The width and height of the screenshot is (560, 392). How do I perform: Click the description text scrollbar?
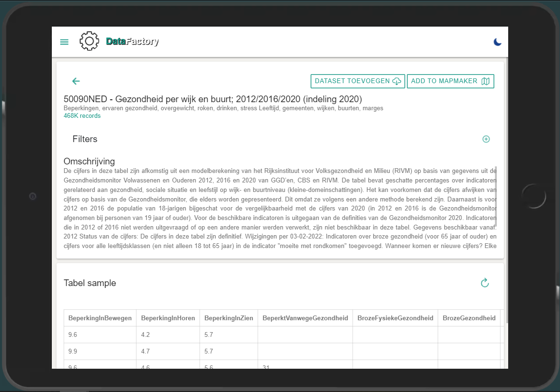[496, 196]
